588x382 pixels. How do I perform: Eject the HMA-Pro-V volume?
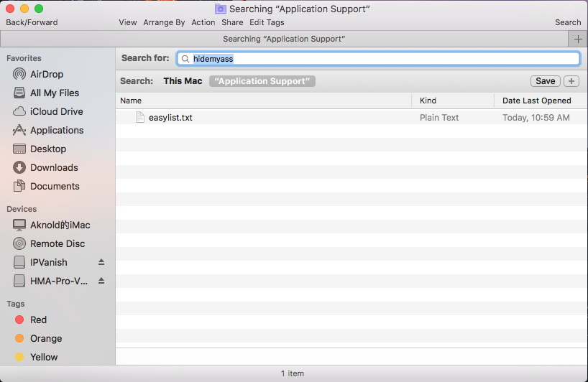101,281
